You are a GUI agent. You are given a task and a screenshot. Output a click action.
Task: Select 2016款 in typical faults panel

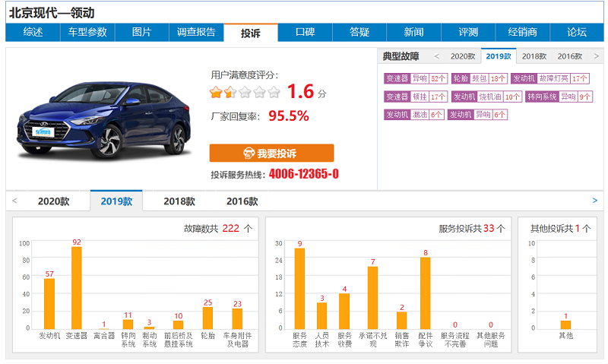pos(569,56)
